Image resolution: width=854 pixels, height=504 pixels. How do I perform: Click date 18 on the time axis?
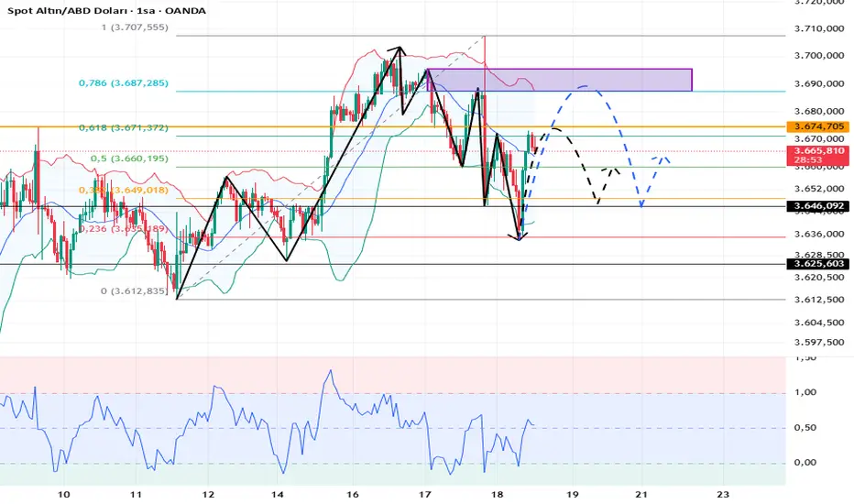[497, 494]
